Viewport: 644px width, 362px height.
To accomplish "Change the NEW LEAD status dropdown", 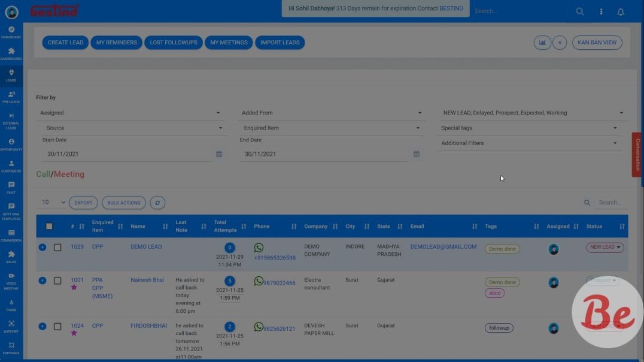I will tap(605, 247).
